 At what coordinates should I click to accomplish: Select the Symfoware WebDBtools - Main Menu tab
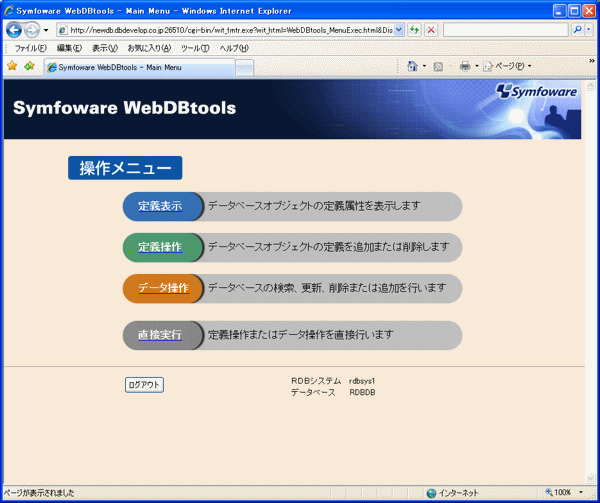140,67
